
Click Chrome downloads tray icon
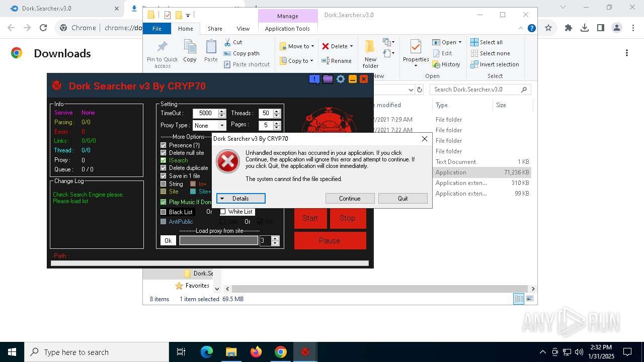click(x=585, y=28)
